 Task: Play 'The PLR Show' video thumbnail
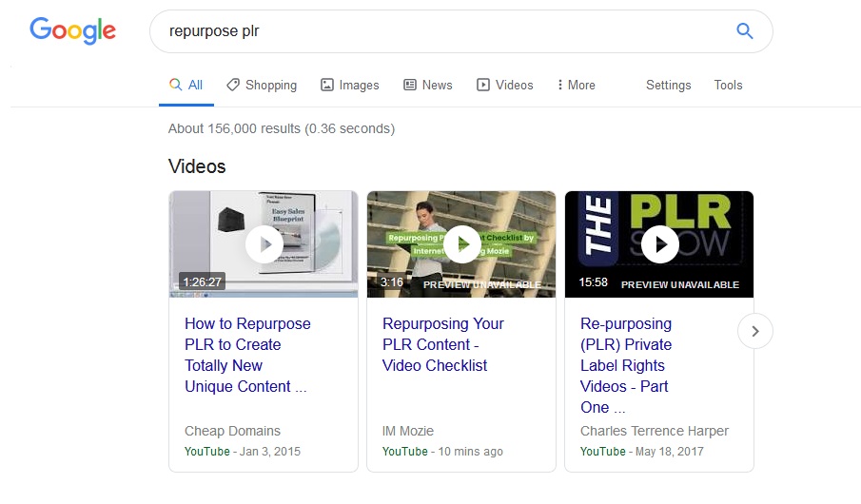(x=659, y=244)
